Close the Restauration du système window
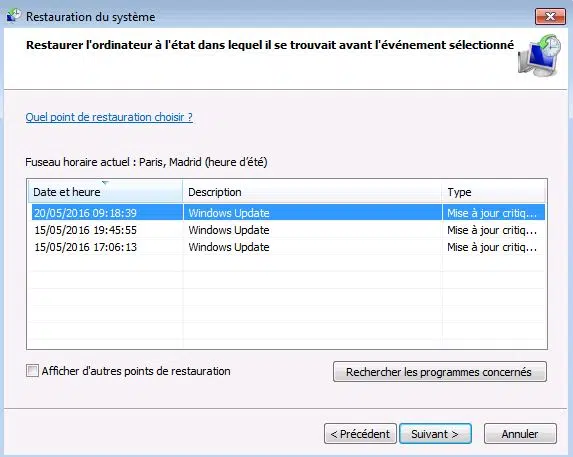 [x=550, y=16]
